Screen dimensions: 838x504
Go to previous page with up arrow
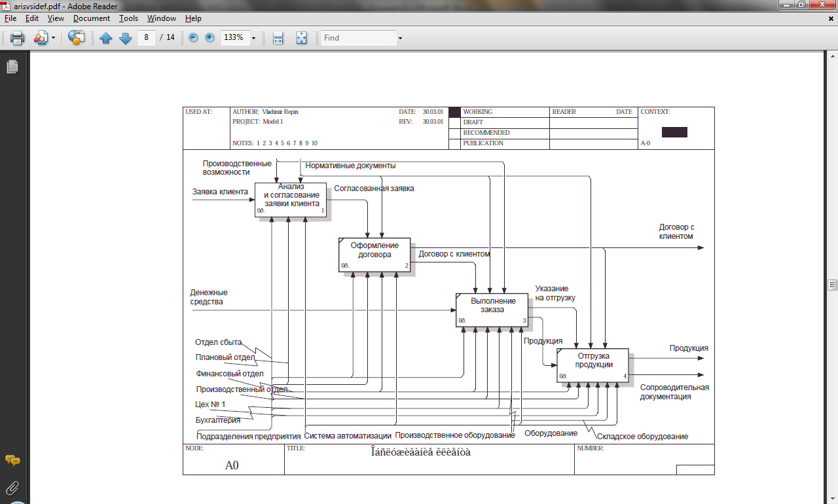click(x=106, y=38)
